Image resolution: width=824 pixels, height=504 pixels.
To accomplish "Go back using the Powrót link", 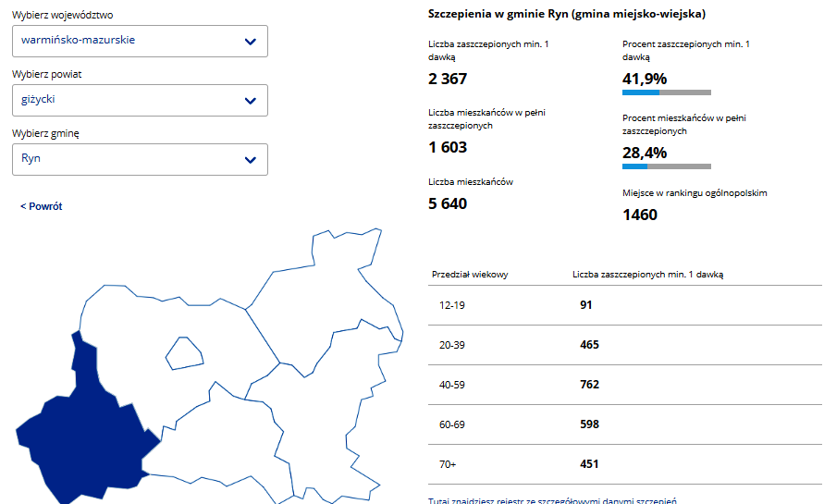I will 42,206.
